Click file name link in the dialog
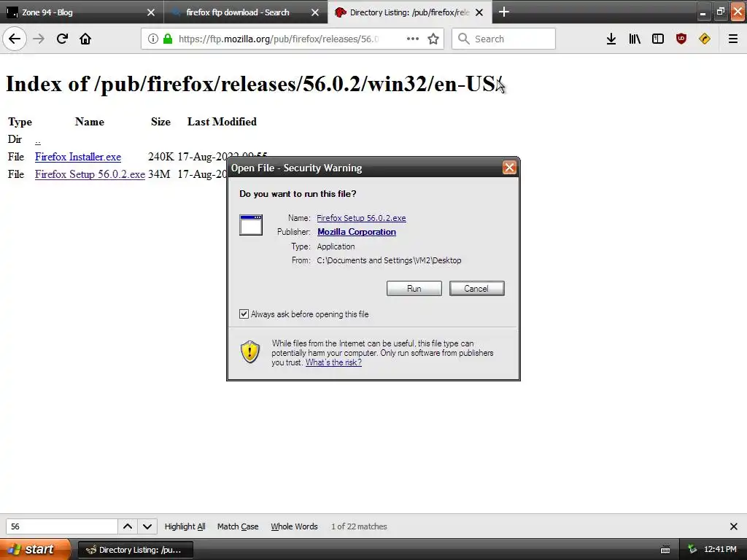747x560 pixels. [x=361, y=218]
